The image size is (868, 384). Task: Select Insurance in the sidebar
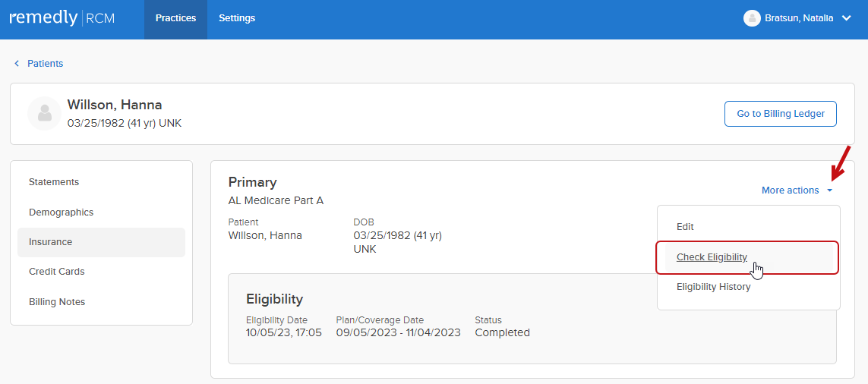(51, 242)
